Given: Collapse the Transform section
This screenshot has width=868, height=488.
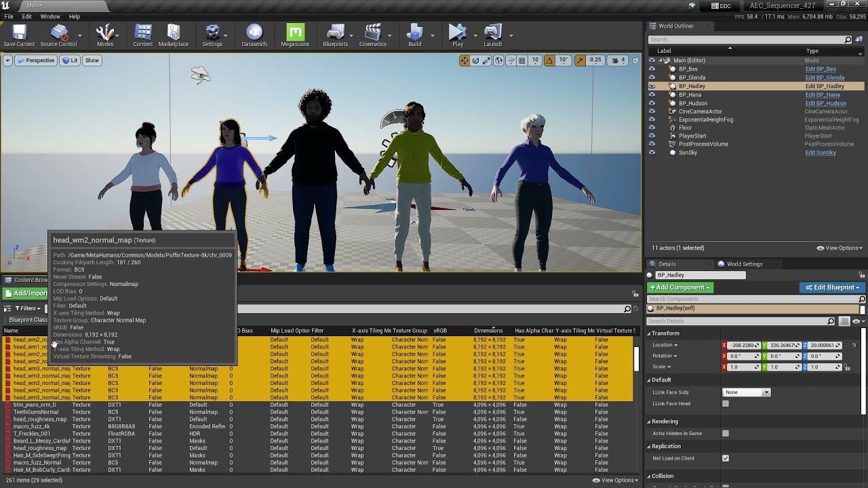Looking at the screenshot, I should point(648,333).
